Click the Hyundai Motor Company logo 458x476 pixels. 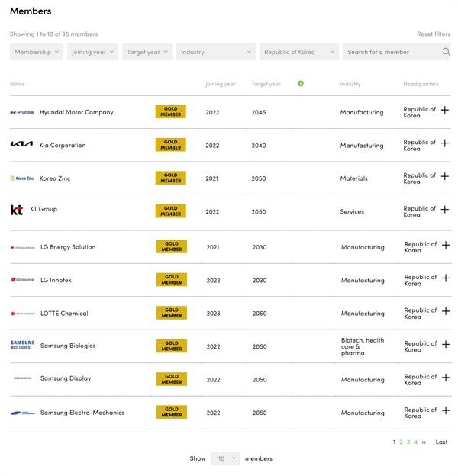(21, 112)
